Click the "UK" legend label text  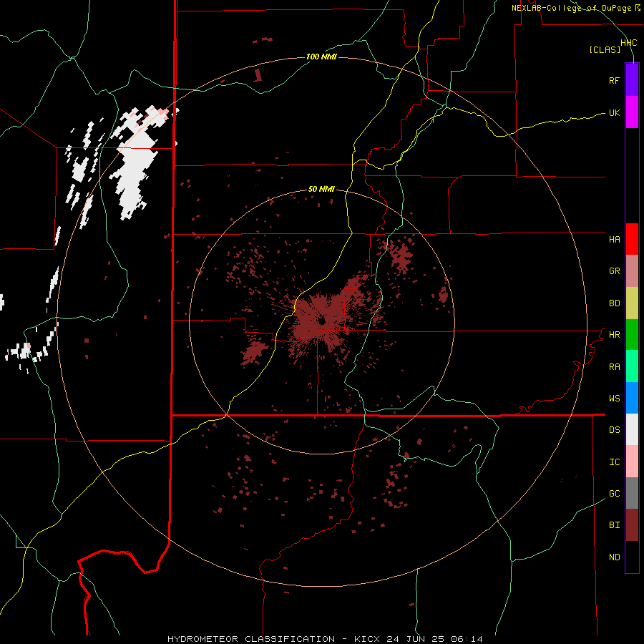tap(614, 113)
